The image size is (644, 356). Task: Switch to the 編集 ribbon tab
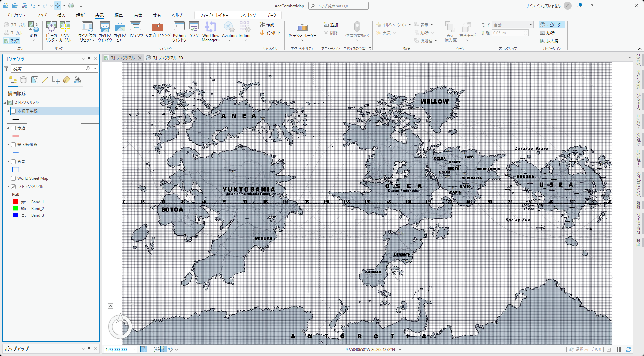coord(118,15)
